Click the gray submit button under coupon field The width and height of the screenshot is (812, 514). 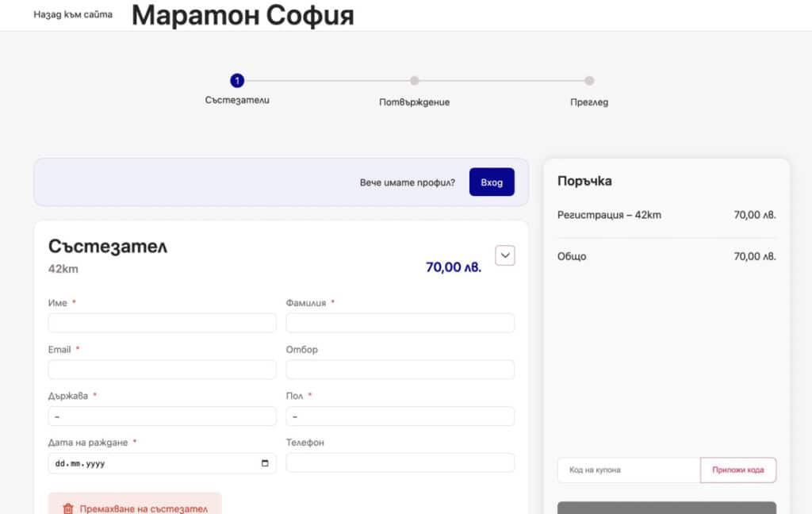point(667,508)
